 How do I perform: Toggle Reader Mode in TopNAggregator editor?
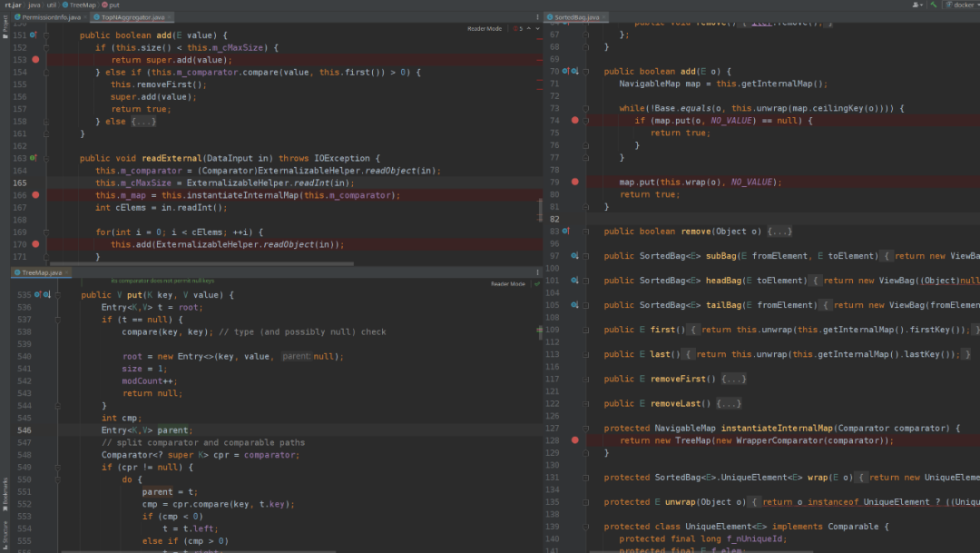[485, 29]
